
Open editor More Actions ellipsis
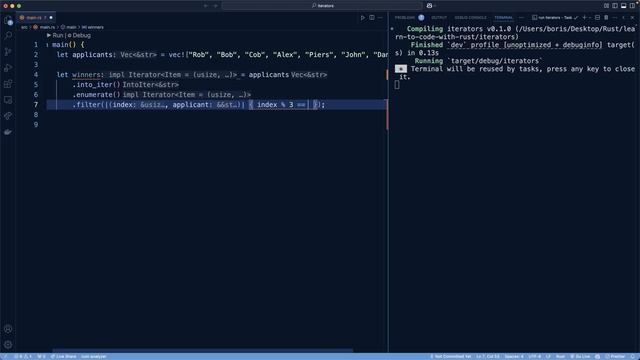[x=380, y=18]
